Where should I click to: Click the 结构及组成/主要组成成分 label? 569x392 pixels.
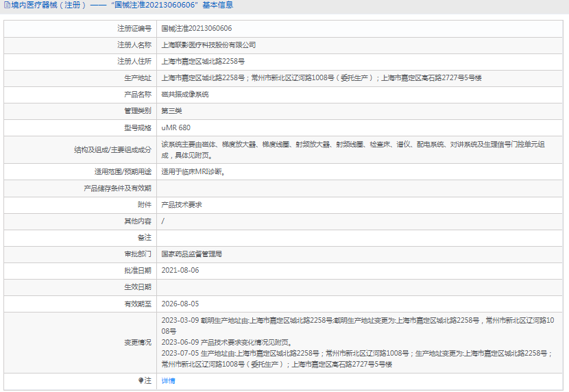112,150
